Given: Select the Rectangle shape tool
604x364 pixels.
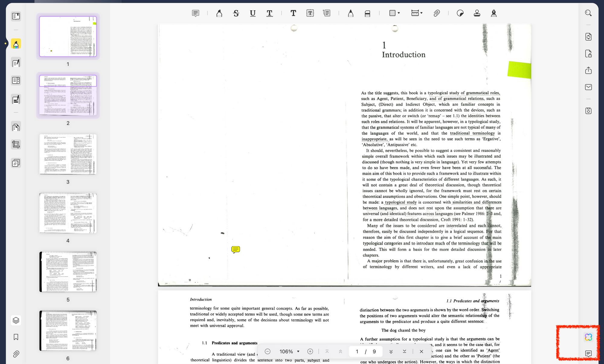Looking at the screenshot, I should 392,13.
